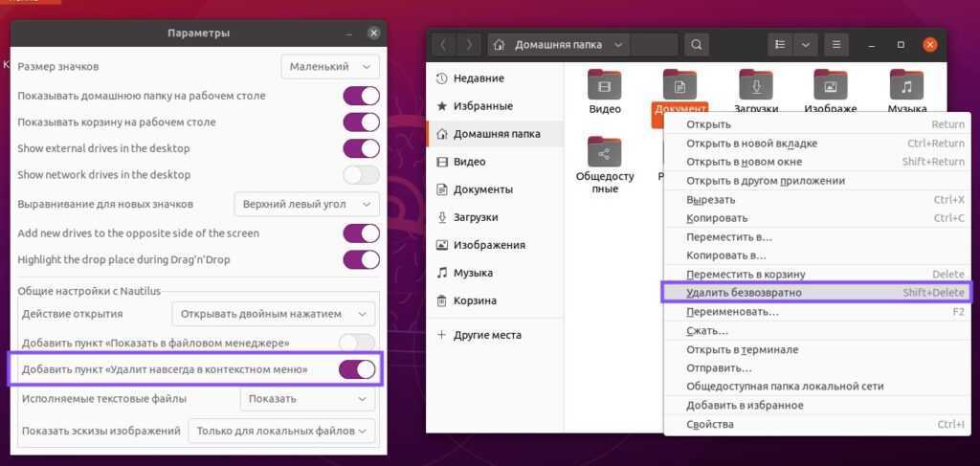
Task: Open Недавние in the sidebar
Action: pyautogui.click(x=495, y=78)
